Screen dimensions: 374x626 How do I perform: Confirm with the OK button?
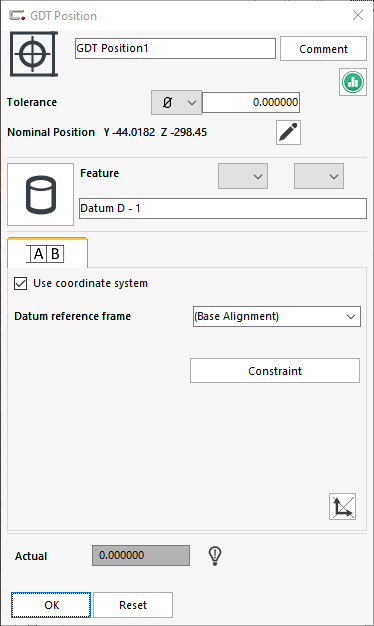51,605
